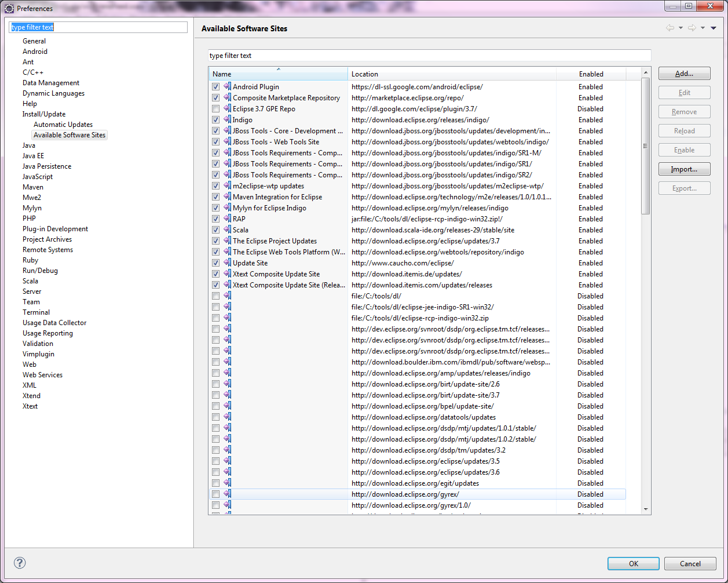The image size is (728, 583).
Task: Sort by the Location column header
Action: pos(452,74)
